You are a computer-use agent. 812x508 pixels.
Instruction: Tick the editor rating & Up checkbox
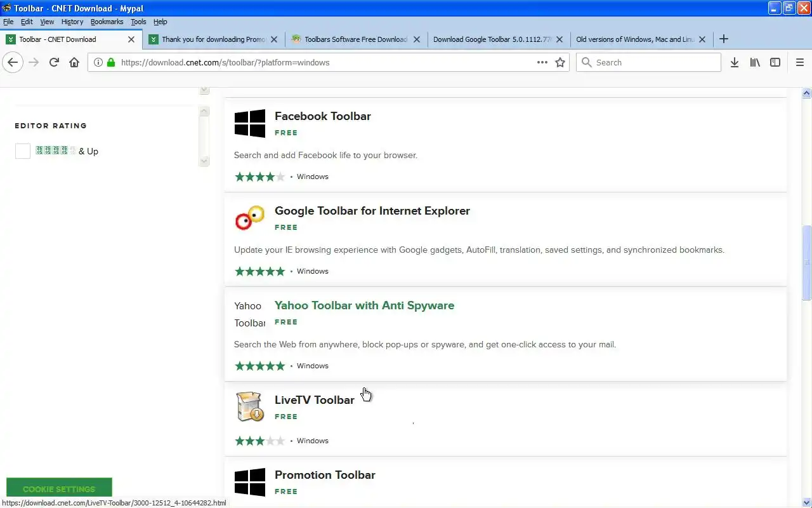click(23, 151)
